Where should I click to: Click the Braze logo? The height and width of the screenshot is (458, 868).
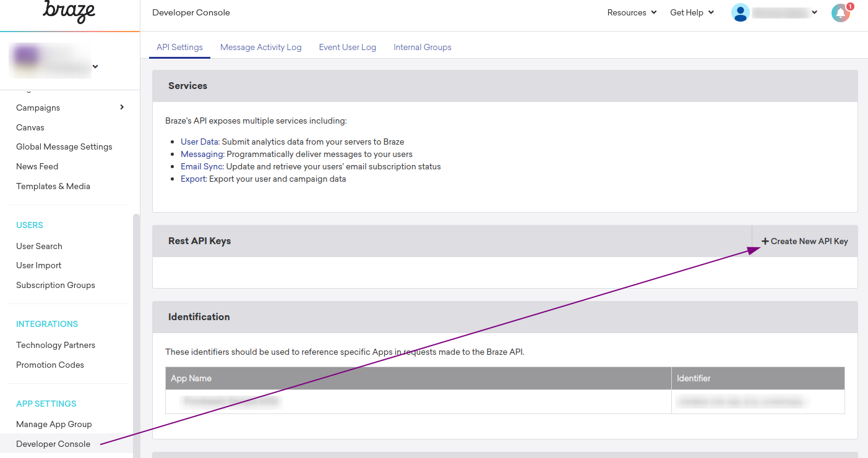[x=69, y=11]
